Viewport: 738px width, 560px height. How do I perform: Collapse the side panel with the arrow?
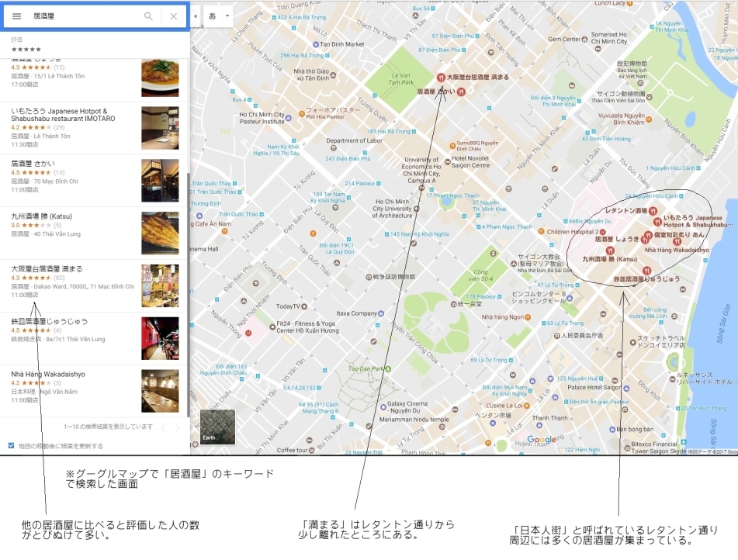(196, 16)
